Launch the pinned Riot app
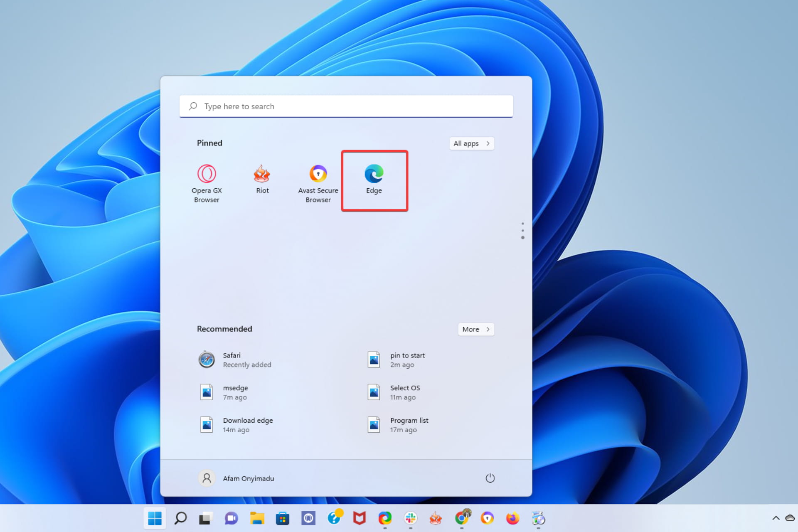 (x=262, y=180)
